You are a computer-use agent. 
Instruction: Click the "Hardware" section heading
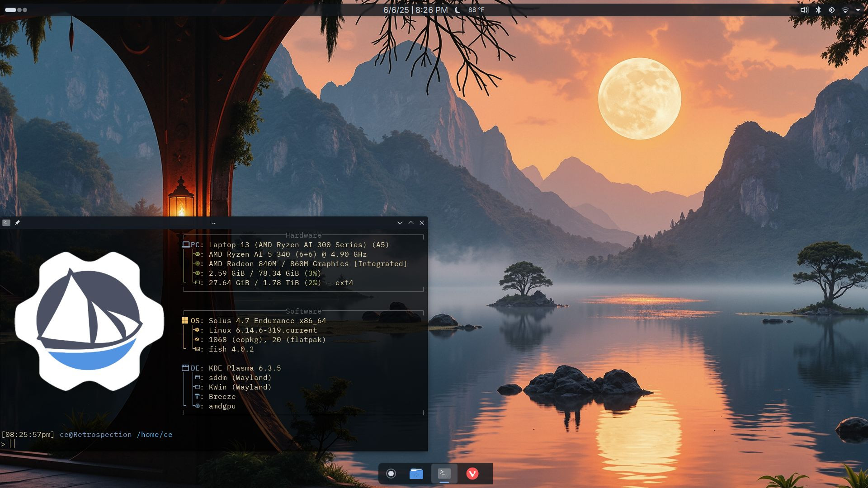(303, 235)
